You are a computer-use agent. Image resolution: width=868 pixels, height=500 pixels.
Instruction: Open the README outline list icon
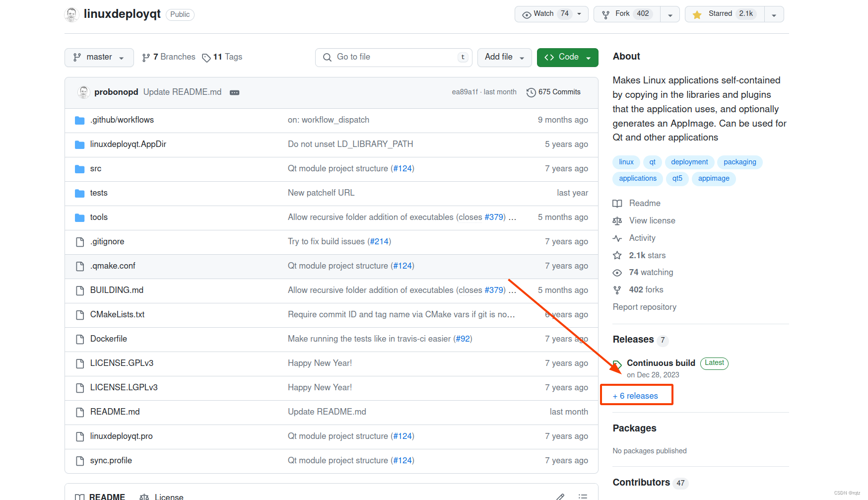[x=583, y=497]
